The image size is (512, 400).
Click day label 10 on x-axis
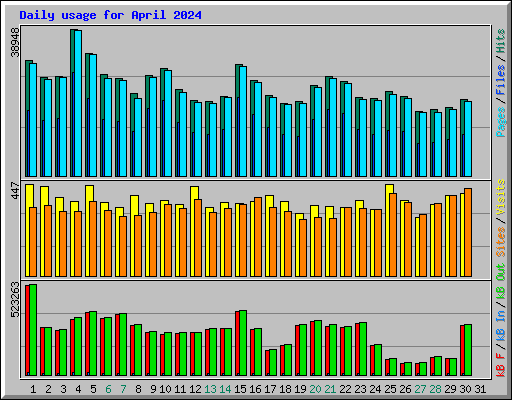(165, 389)
